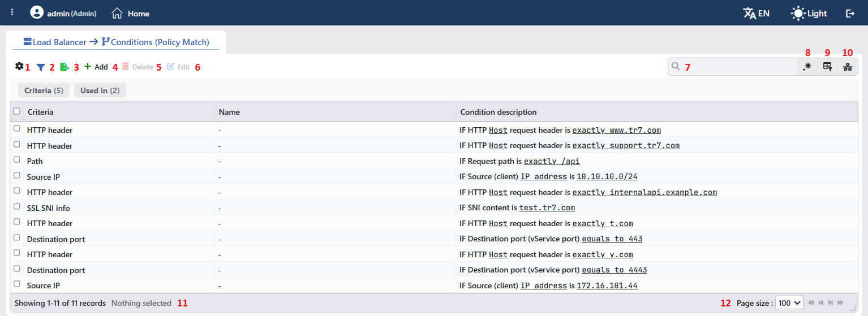Toggle the Light theme mode

pos(809,13)
